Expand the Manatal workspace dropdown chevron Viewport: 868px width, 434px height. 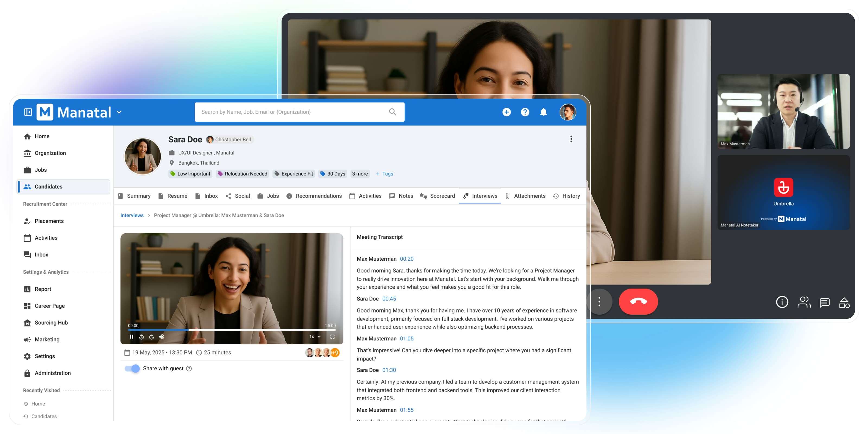(x=119, y=112)
